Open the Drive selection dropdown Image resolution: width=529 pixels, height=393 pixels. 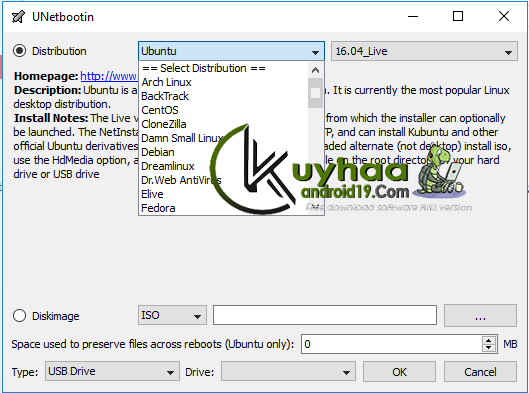(288, 372)
